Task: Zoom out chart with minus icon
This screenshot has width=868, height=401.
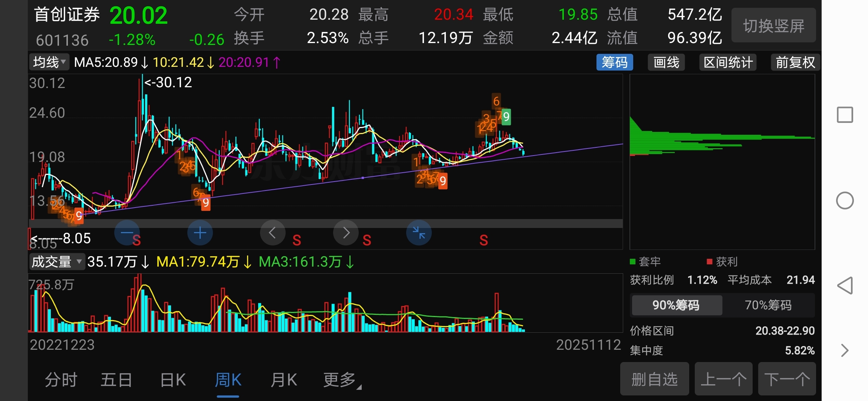Action: pos(127,233)
